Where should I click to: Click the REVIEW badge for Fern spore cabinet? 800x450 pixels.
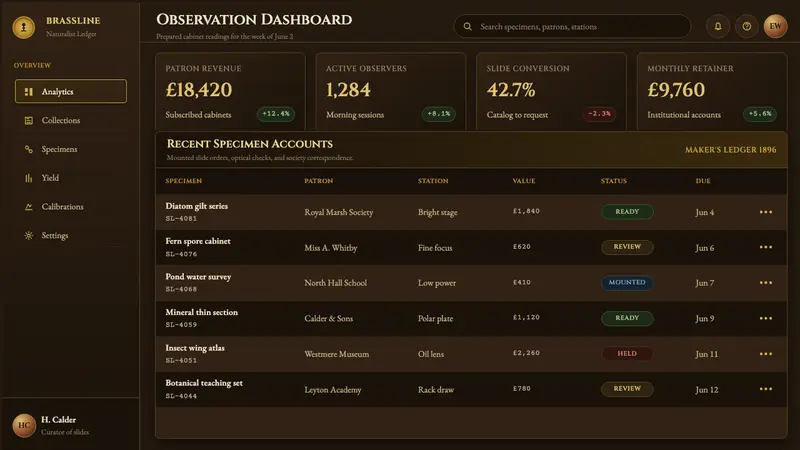point(627,247)
